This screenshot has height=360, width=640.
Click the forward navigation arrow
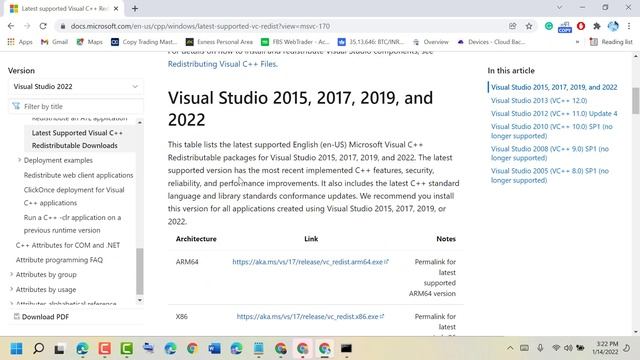[x=27, y=26]
